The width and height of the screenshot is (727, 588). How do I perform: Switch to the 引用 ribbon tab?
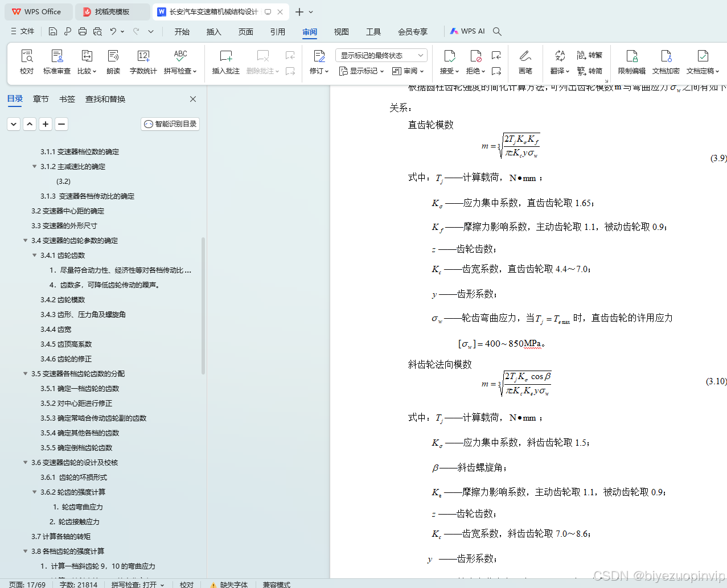(x=278, y=32)
